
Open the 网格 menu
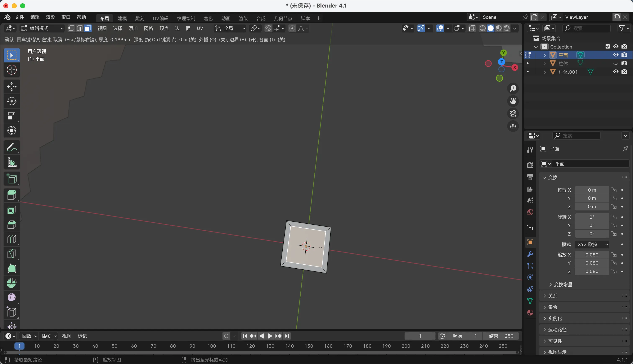(148, 28)
